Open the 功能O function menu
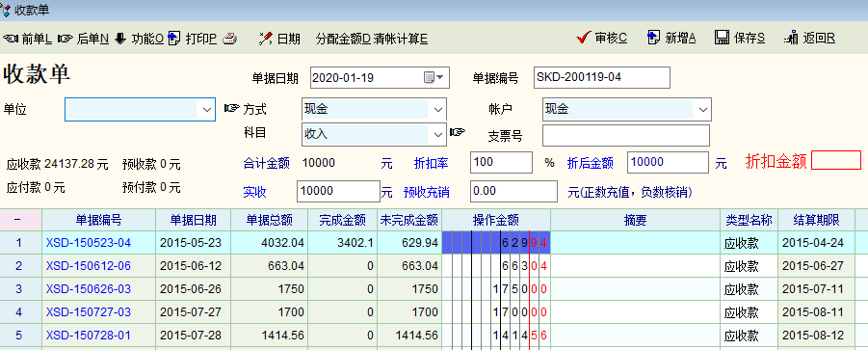This screenshot has width=868, height=350. point(139,39)
